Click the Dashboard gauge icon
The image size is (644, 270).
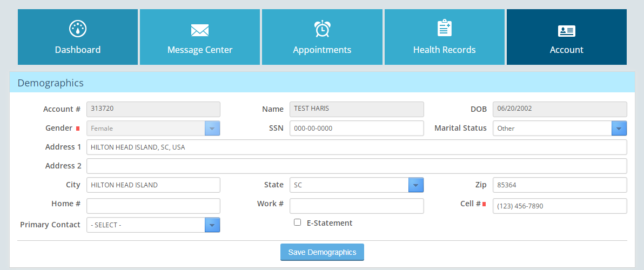(x=78, y=29)
